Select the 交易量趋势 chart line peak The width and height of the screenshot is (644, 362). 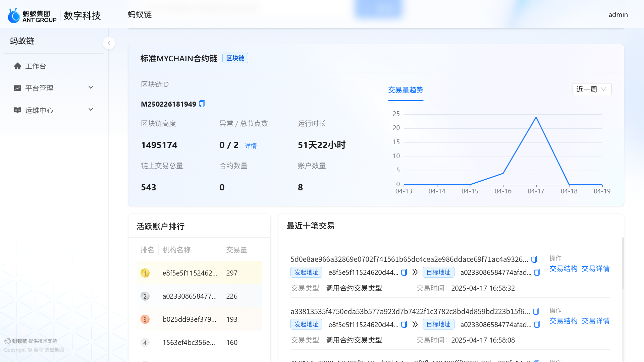coord(536,117)
